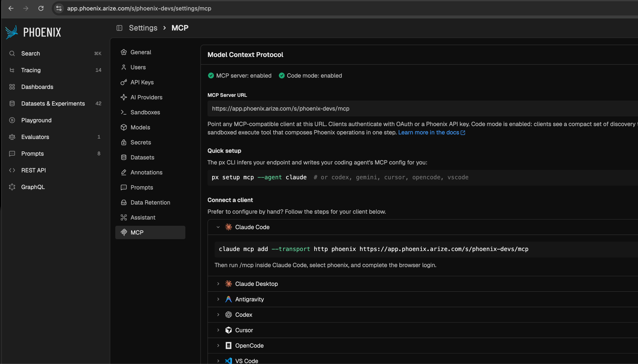Screen dimensions: 638x364
Task: Click the Settings breadcrumb link
Action: pos(143,28)
